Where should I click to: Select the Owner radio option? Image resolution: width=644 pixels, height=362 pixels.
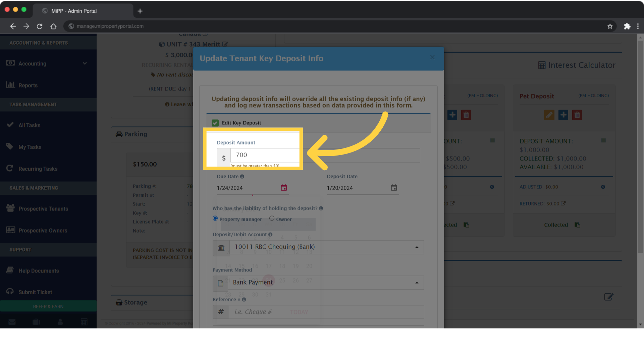272,218
